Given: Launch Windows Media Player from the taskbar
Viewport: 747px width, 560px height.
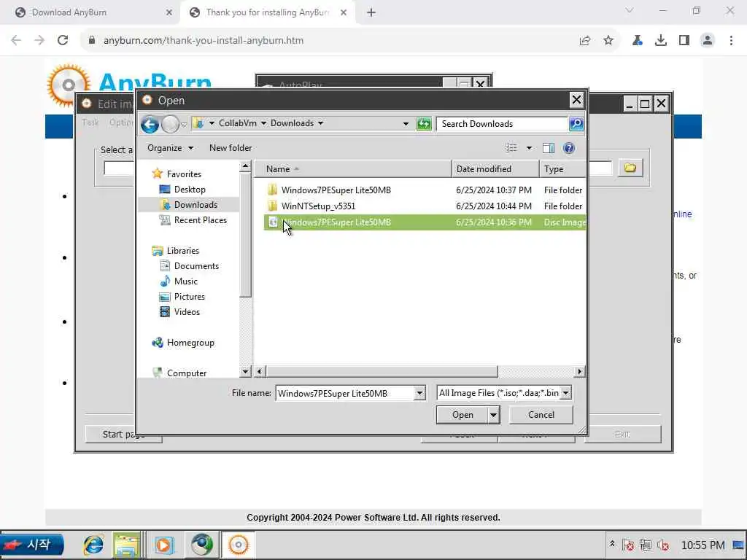Looking at the screenshot, I should point(164,545).
